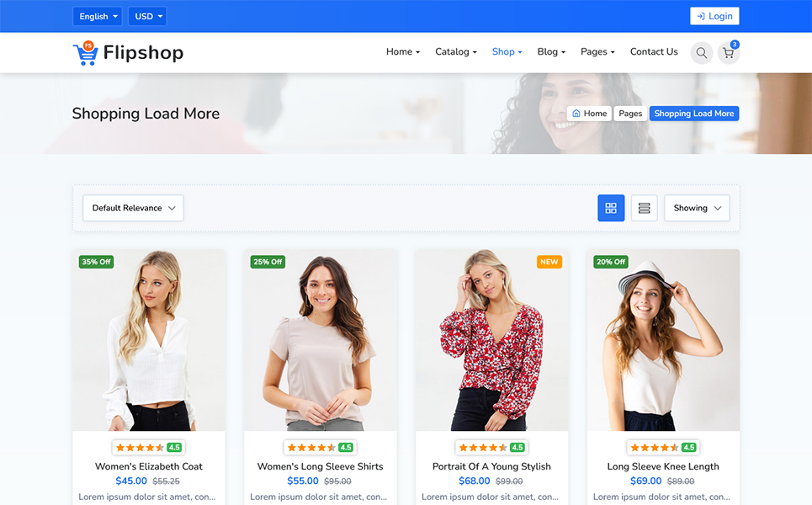Expand the USD currency dropdown
The width and height of the screenshot is (812, 505).
point(147,16)
